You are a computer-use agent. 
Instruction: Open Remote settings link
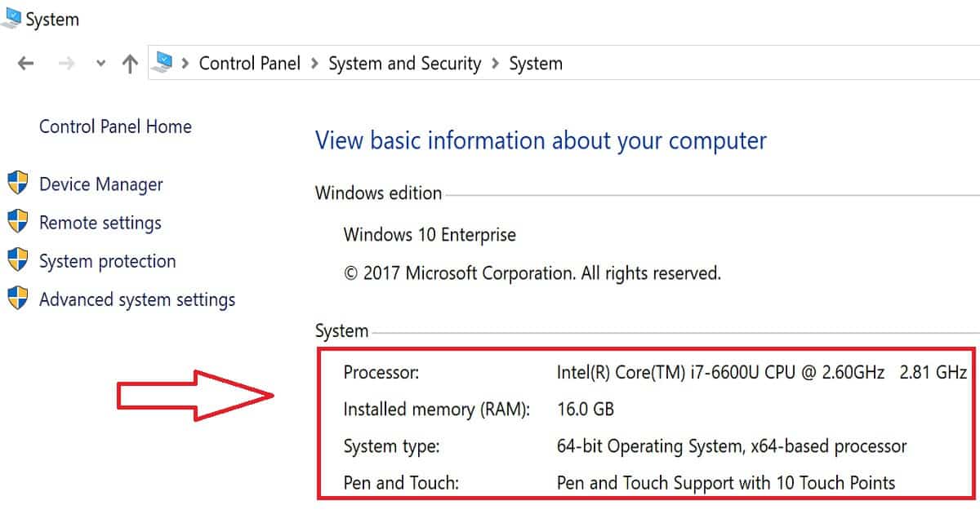click(x=100, y=223)
